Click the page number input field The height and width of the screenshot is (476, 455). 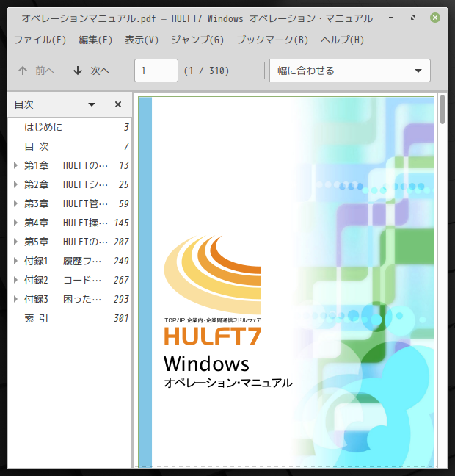(x=156, y=71)
